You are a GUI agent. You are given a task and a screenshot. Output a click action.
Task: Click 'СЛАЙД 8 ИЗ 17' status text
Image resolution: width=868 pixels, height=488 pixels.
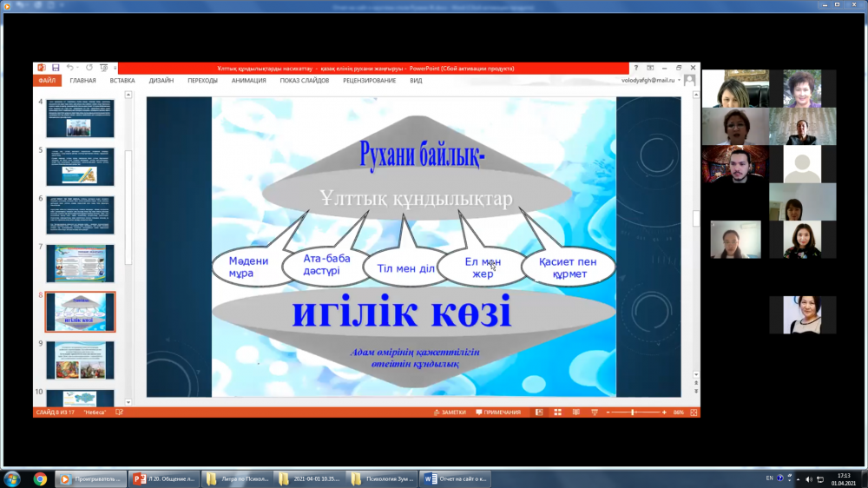[x=56, y=412]
